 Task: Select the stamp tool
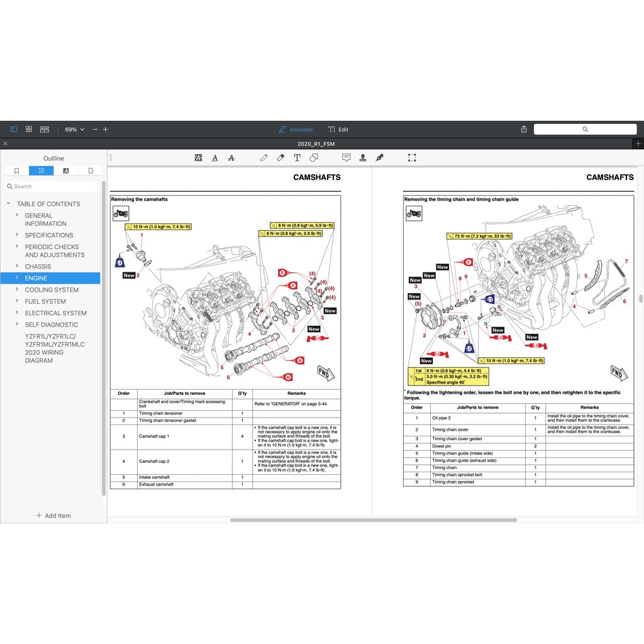point(363,158)
